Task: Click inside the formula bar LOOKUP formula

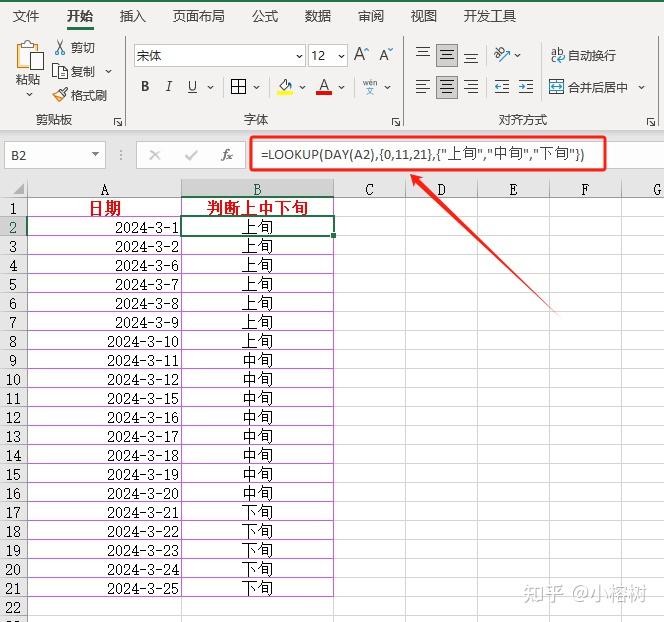Action: (423, 154)
